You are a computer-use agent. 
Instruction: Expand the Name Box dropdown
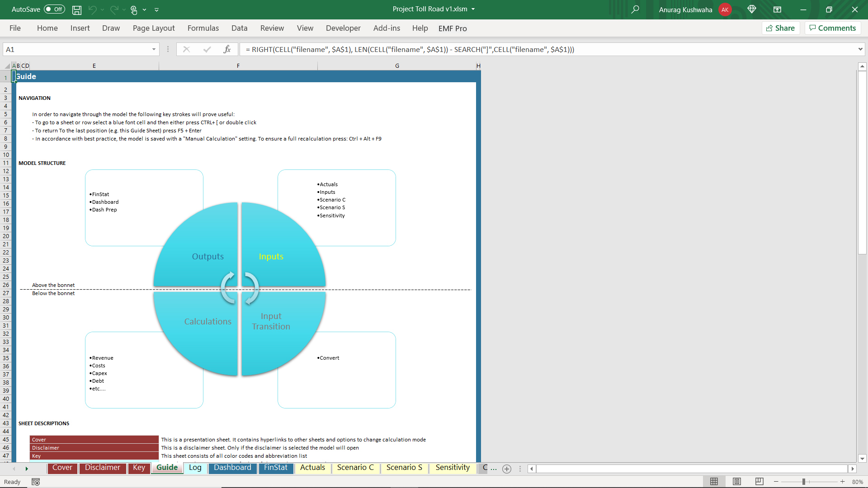154,49
